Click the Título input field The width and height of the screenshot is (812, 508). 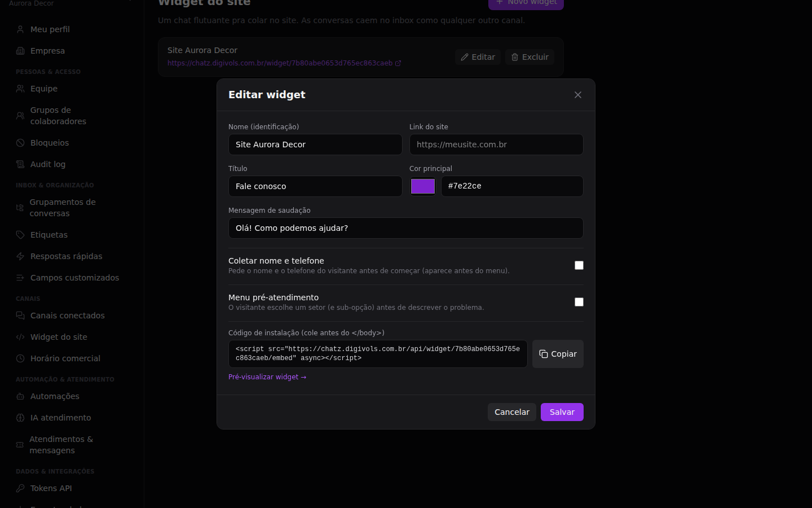click(x=315, y=186)
